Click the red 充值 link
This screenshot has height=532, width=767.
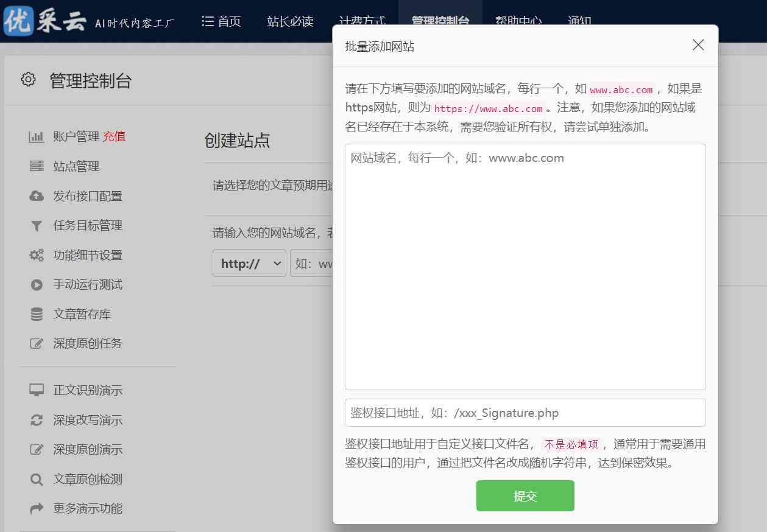tap(114, 137)
